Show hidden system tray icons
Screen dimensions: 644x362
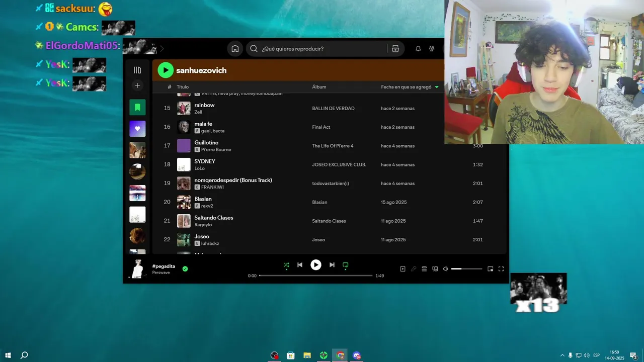coord(562,355)
